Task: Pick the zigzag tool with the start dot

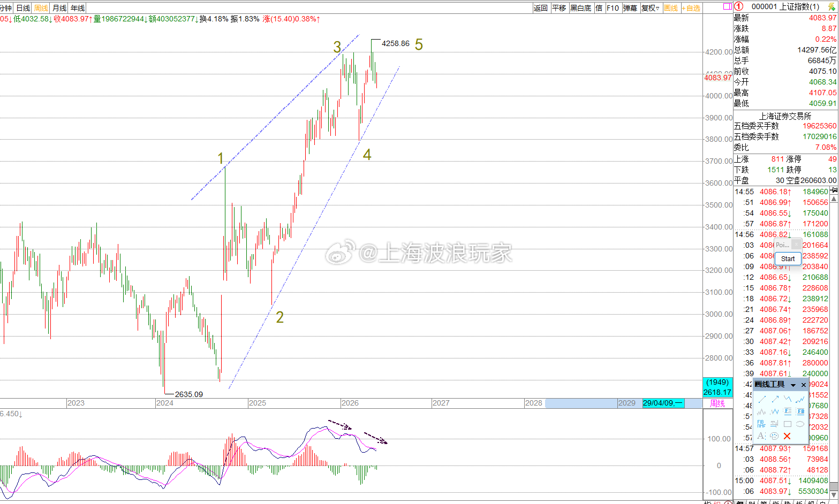Action: coord(800,399)
